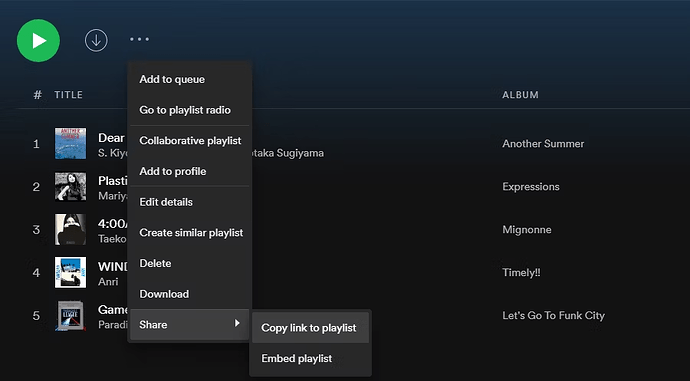Open the three-dots more options icon
Screen dimensions: 690x381
139,39
